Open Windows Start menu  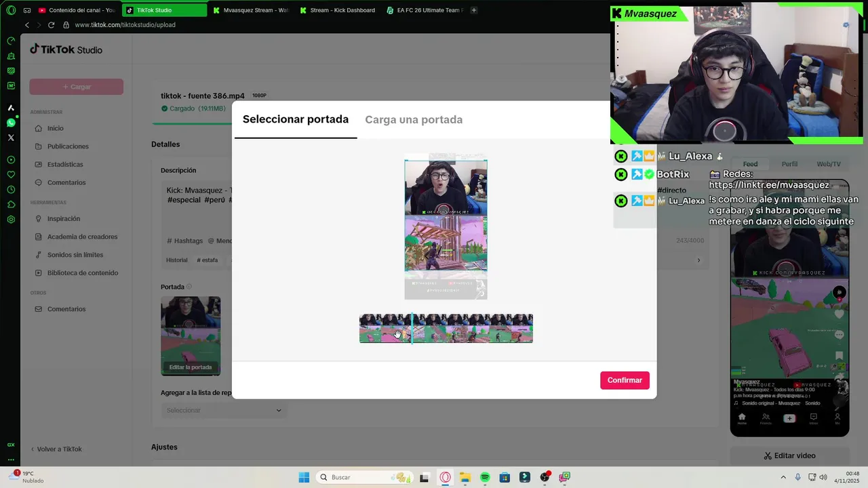pos(304,477)
